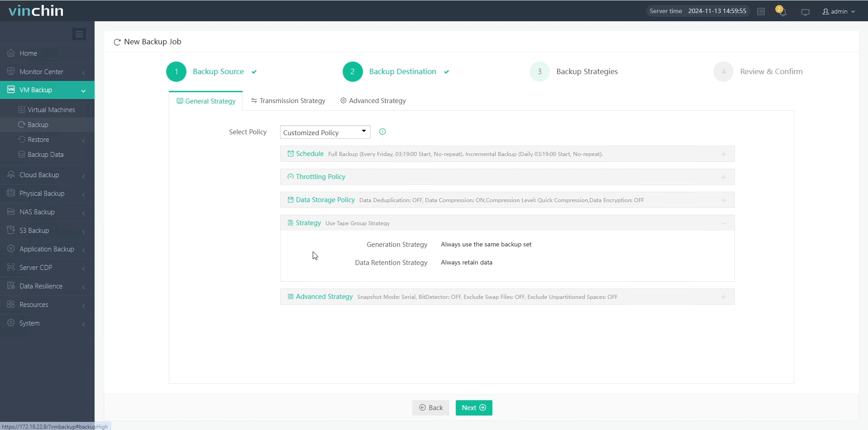Switch to Transmission Strategy tab
This screenshot has height=430, width=868.
[x=288, y=100]
